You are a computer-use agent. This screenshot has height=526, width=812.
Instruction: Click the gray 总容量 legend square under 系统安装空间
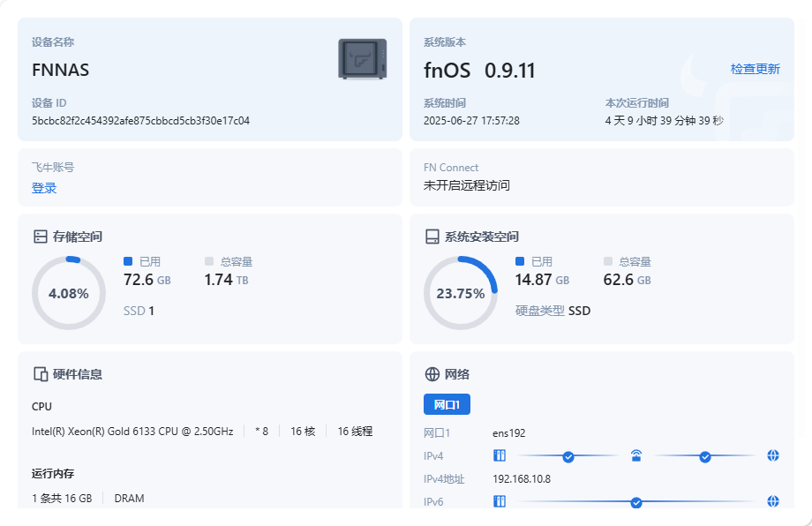pyautogui.click(x=608, y=261)
